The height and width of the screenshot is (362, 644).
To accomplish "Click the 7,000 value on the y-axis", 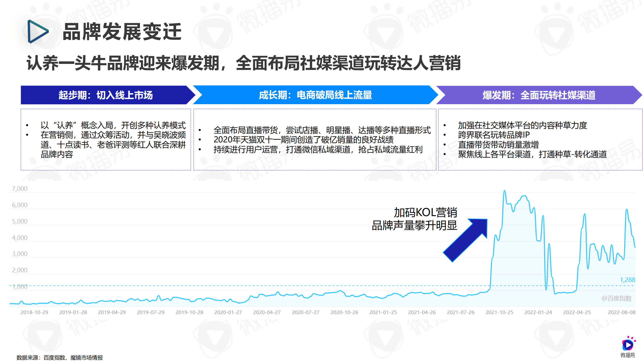I will click(x=20, y=189).
